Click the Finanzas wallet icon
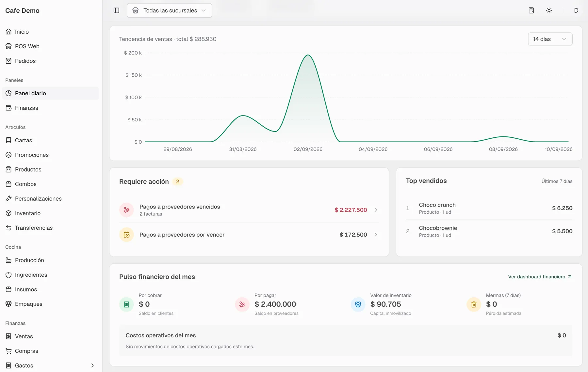The height and width of the screenshot is (372, 588). [8, 108]
